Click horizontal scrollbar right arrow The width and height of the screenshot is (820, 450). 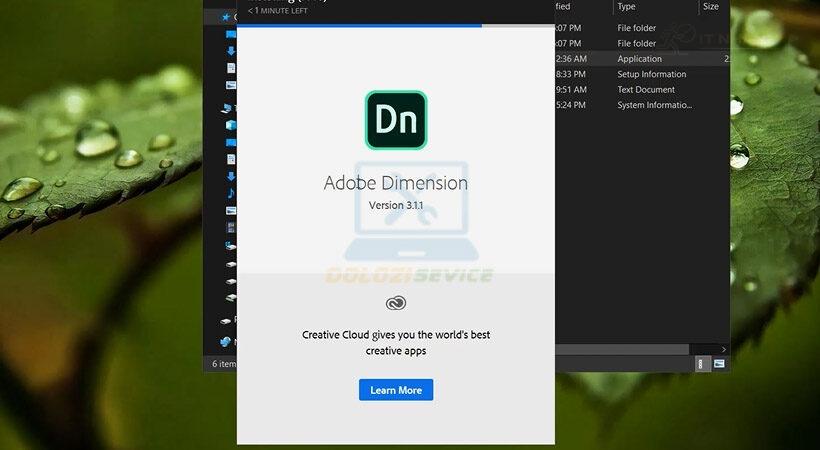tap(724, 349)
